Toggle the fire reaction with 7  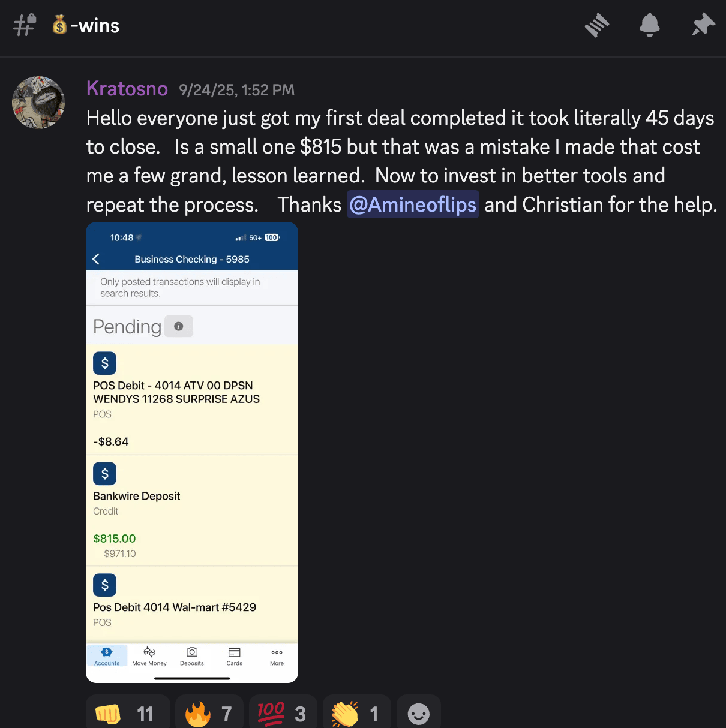[x=209, y=713]
